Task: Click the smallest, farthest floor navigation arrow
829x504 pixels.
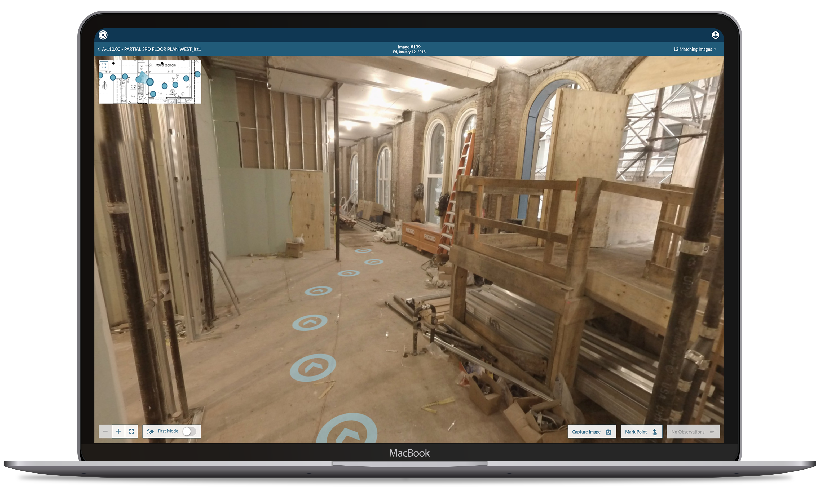Action: pos(363,251)
